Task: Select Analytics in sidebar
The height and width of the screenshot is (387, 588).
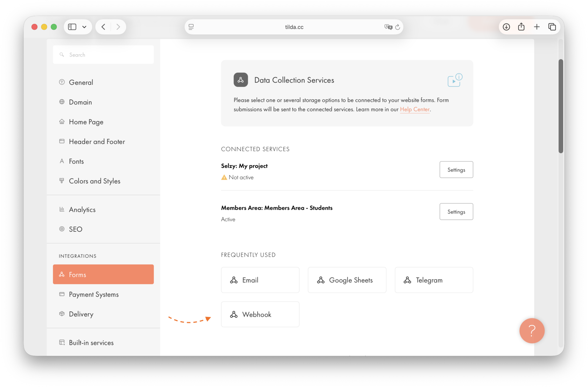Action: 103,209
